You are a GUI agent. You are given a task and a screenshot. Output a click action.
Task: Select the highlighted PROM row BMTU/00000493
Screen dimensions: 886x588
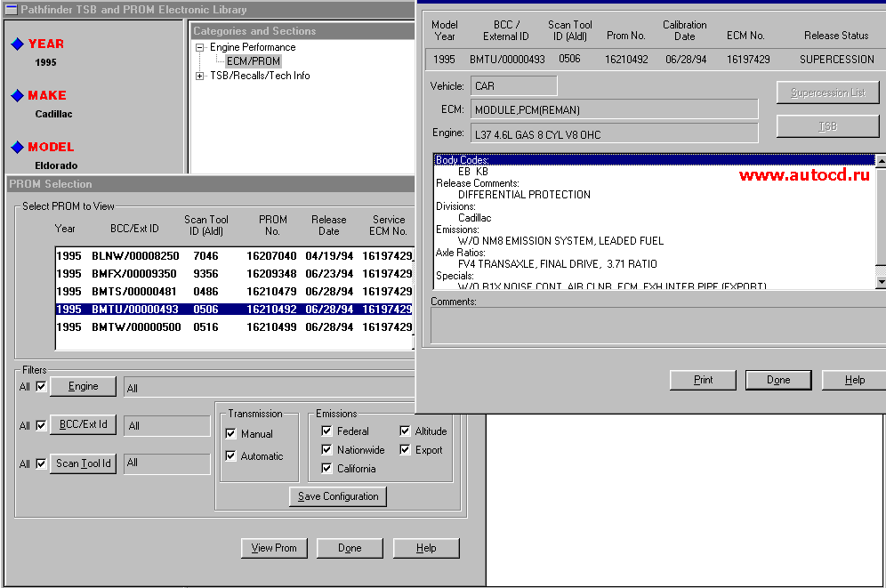[x=234, y=310]
